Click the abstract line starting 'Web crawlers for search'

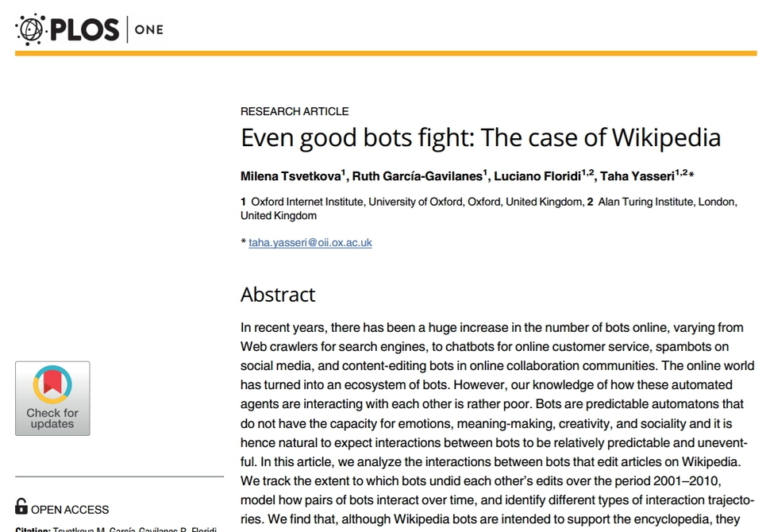[485, 347]
